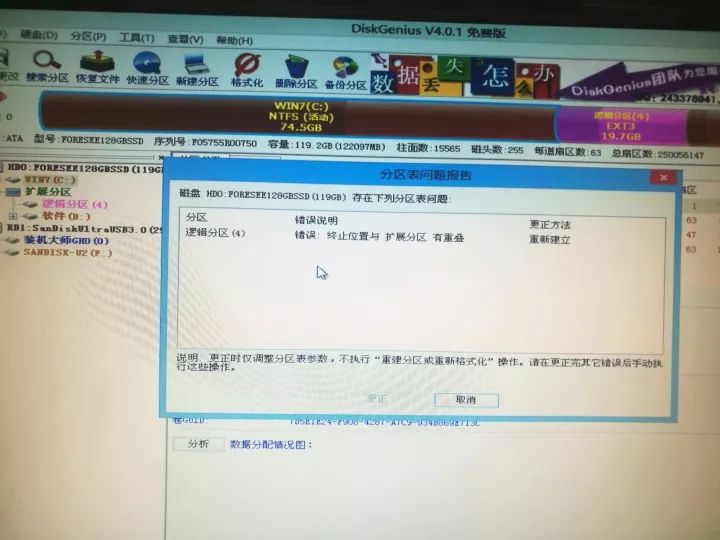
Task: Close the 分区表问题报告 dialog
Action: point(663,177)
